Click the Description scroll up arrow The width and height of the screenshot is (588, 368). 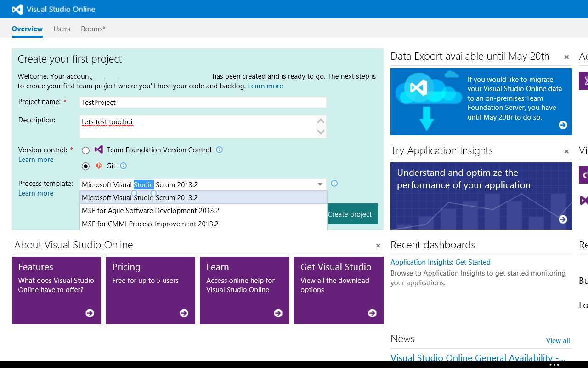pos(321,121)
